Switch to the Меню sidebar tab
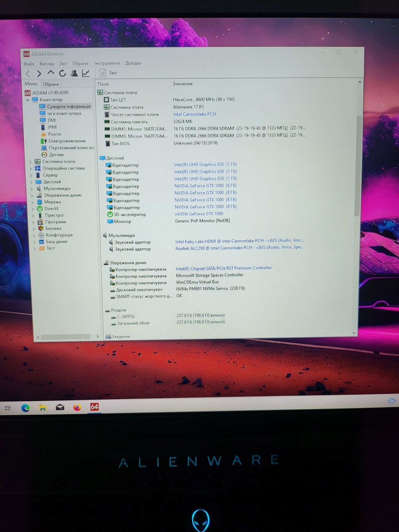The image size is (399, 532). pos(31,84)
